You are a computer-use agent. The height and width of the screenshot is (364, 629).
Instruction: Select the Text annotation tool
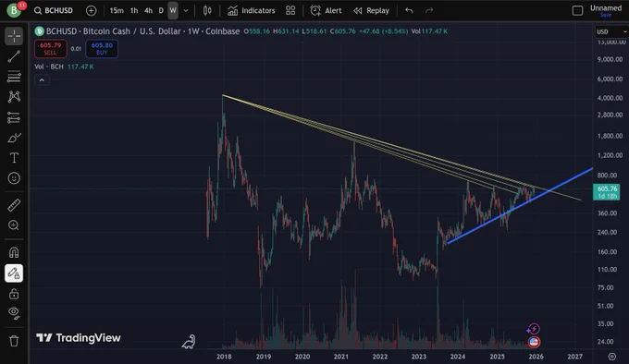(x=14, y=158)
